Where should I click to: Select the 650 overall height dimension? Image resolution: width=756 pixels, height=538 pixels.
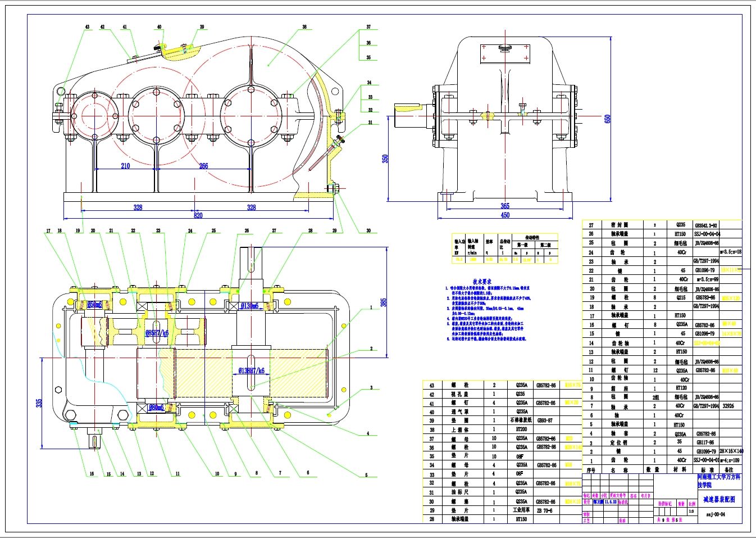coord(607,119)
